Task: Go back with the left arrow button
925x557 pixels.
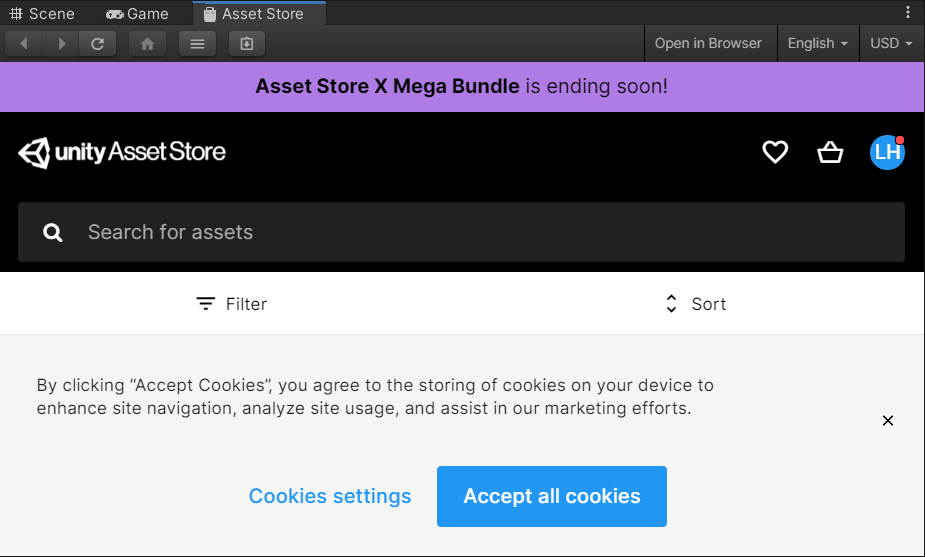Action: click(24, 44)
